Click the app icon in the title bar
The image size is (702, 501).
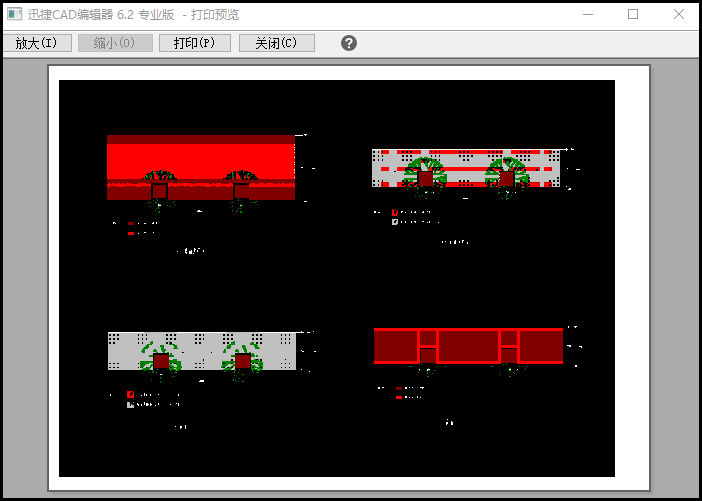tap(13, 15)
